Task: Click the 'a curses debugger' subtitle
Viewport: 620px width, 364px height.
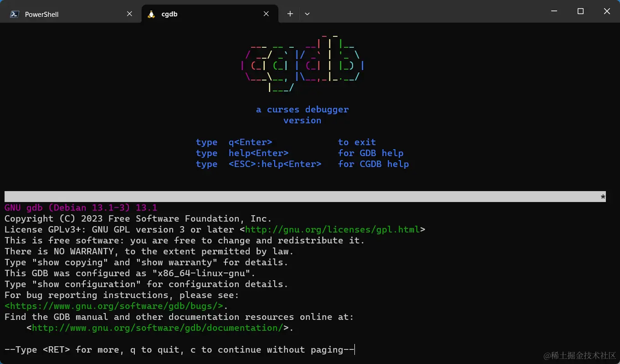Action: pos(302,110)
